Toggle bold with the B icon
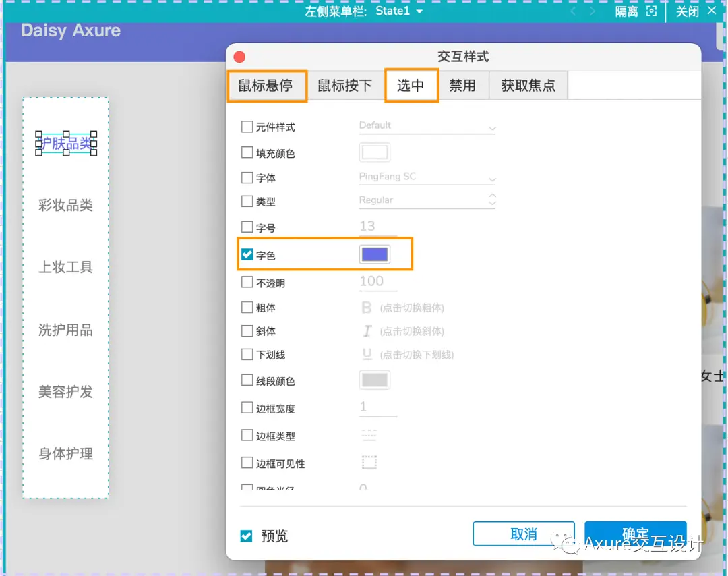This screenshot has width=728, height=576. click(x=366, y=307)
